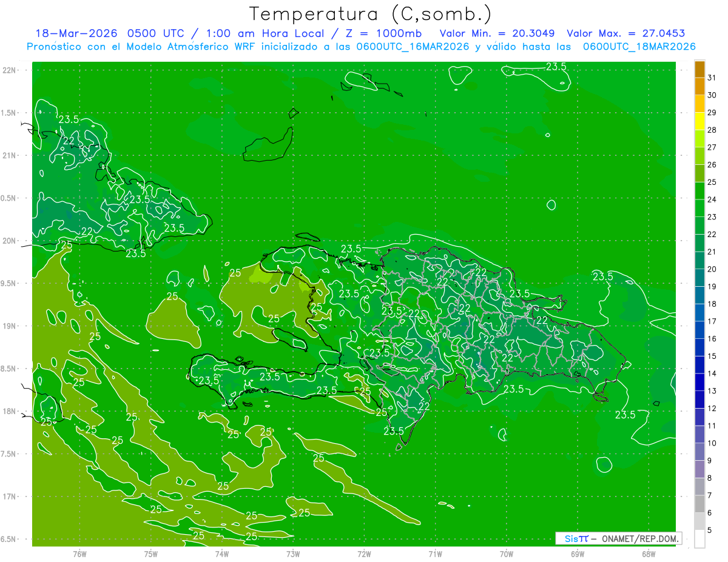Click the '76W' longitude label
This screenshot has height=562, width=728.
click(x=79, y=554)
